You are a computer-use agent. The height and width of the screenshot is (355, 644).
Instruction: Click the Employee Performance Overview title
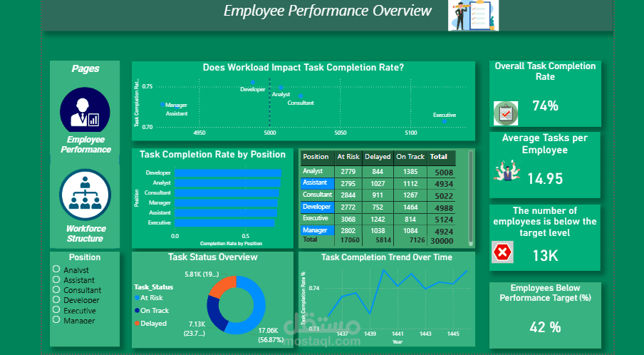click(327, 11)
